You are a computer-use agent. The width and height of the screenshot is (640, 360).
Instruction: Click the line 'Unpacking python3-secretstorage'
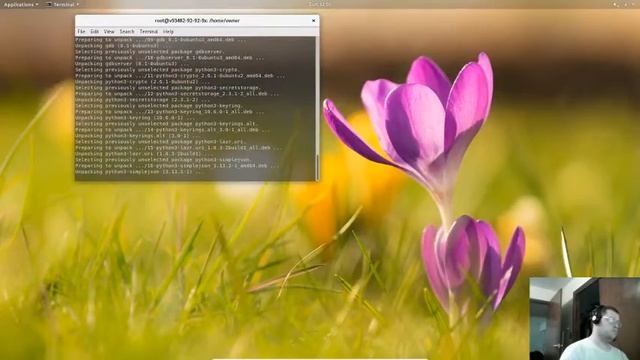(x=142, y=100)
